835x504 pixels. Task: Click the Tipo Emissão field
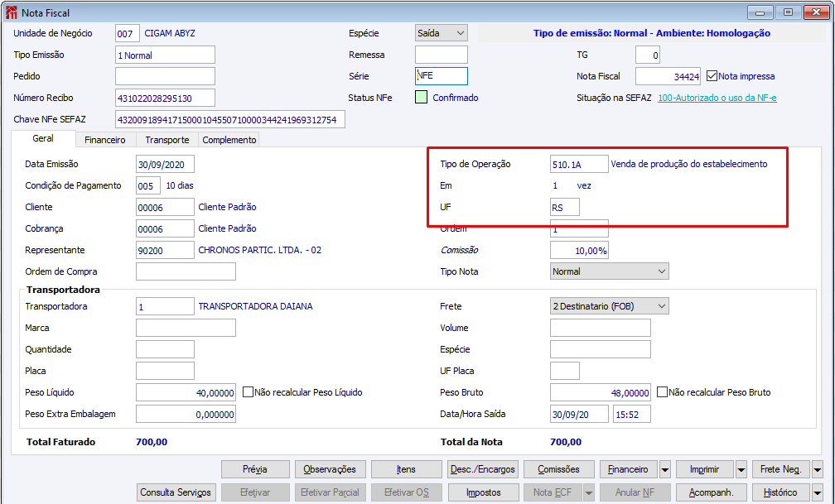(165, 55)
